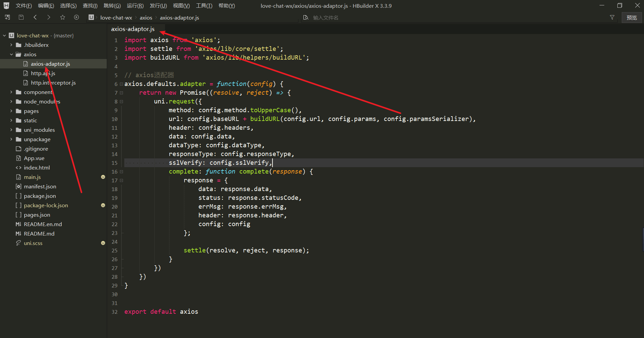
Task: Expand the static folder
Action: point(11,120)
